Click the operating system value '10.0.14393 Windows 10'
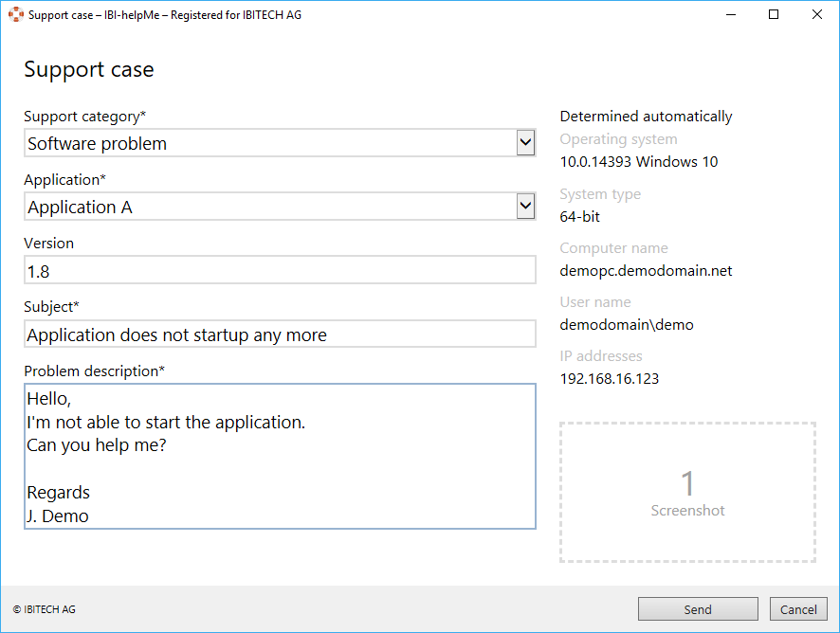840x633 pixels. click(x=638, y=162)
